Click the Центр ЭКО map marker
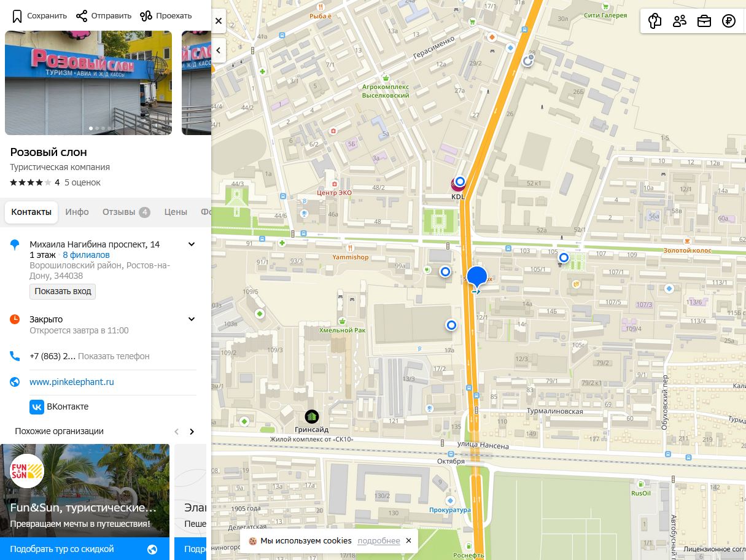Viewport: 746px width, 560px height. pos(333,183)
